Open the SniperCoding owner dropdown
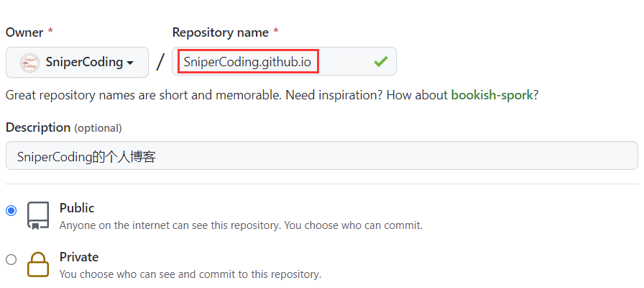The image size is (644, 288). coord(77,62)
